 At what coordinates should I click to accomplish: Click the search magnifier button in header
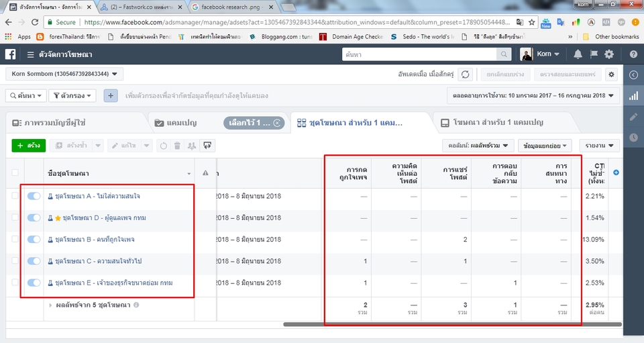click(504, 54)
